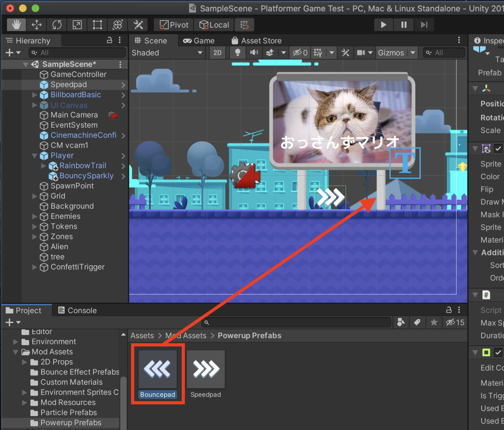The height and width of the screenshot is (430, 504).
Task: Toggle 2D scene view
Action: 217,53
